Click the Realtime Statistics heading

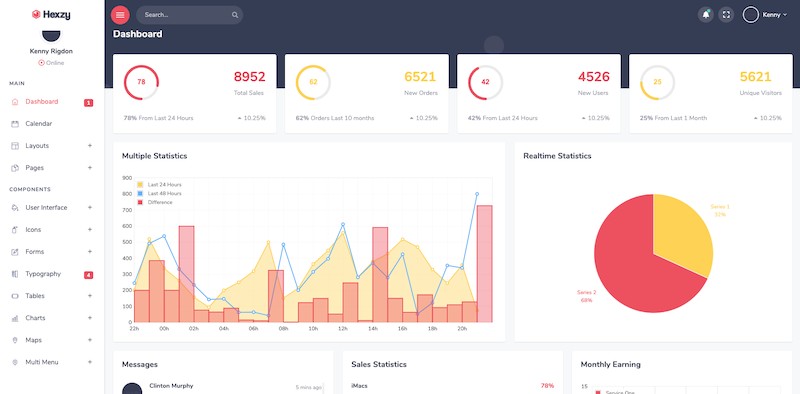[x=557, y=156]
